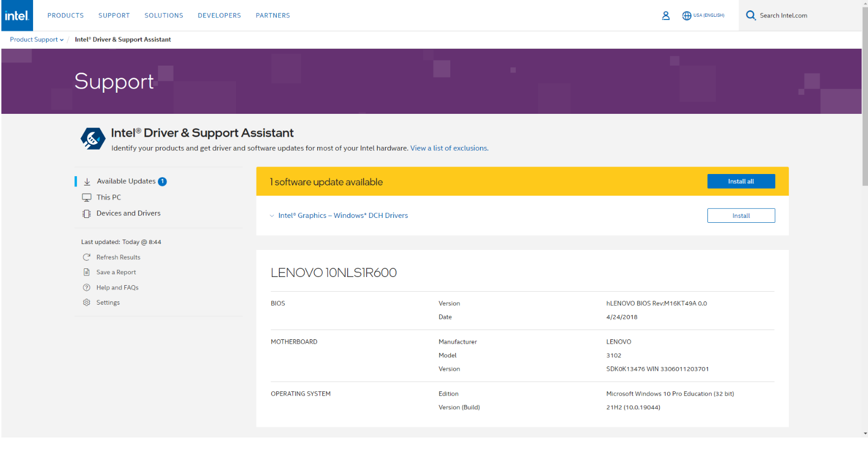The width and height of the screenshot is (868, 470).
Task: Expand the Product Support breadcrumb dropdown
Action: tap(36, 40)
